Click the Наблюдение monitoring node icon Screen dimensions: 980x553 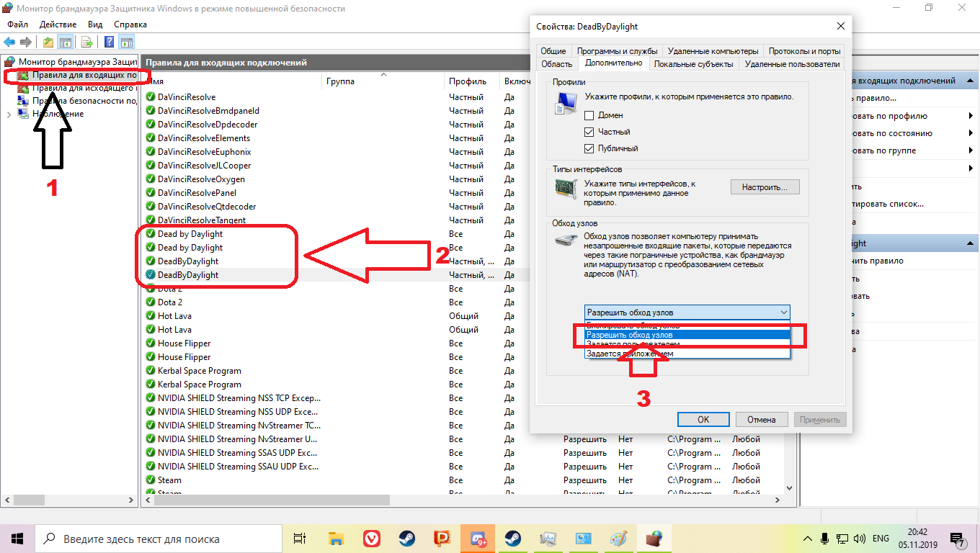(24, 114)
